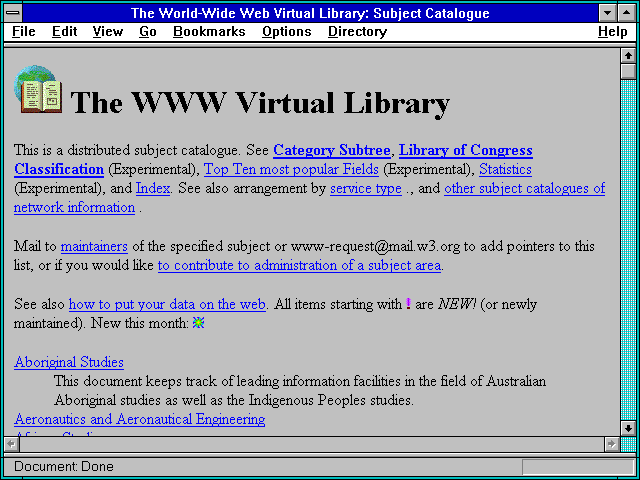Follow the Statistics link

505,169
